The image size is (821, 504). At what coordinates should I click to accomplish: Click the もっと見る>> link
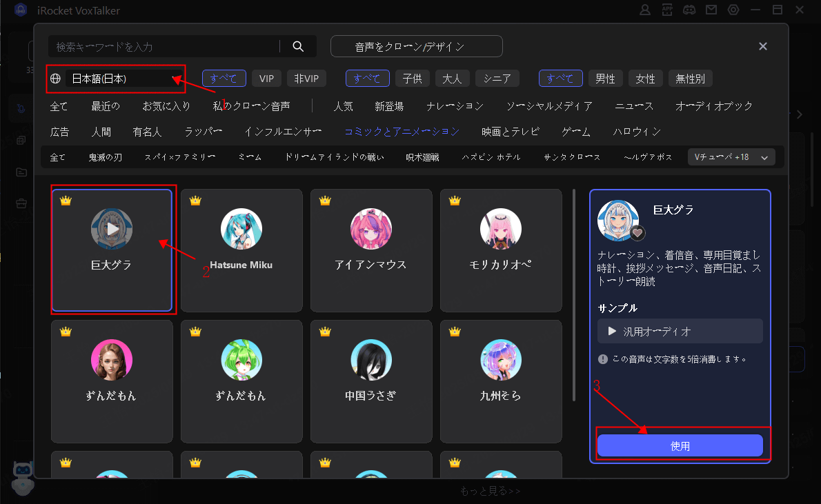pyautogui.click(x=490, y=491)
